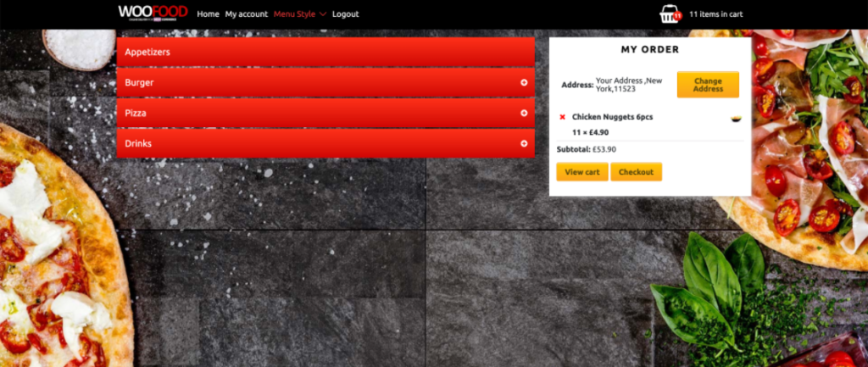Click the plus icon on Burger row

click(x=524, y=82)
